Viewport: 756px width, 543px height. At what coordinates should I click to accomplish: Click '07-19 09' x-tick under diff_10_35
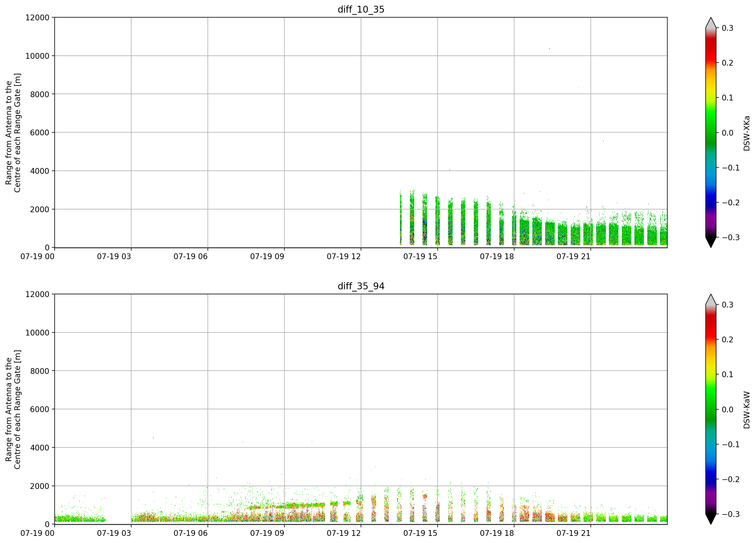point(267,256)
